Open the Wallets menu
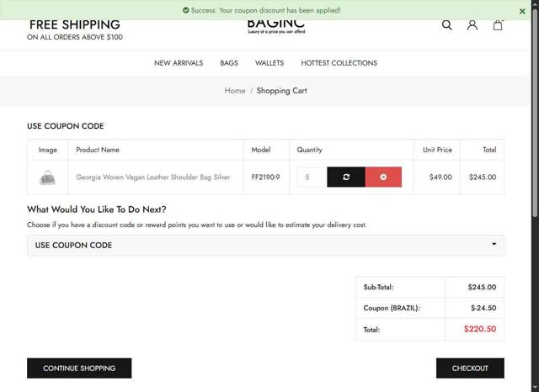 tap(269, 63)
